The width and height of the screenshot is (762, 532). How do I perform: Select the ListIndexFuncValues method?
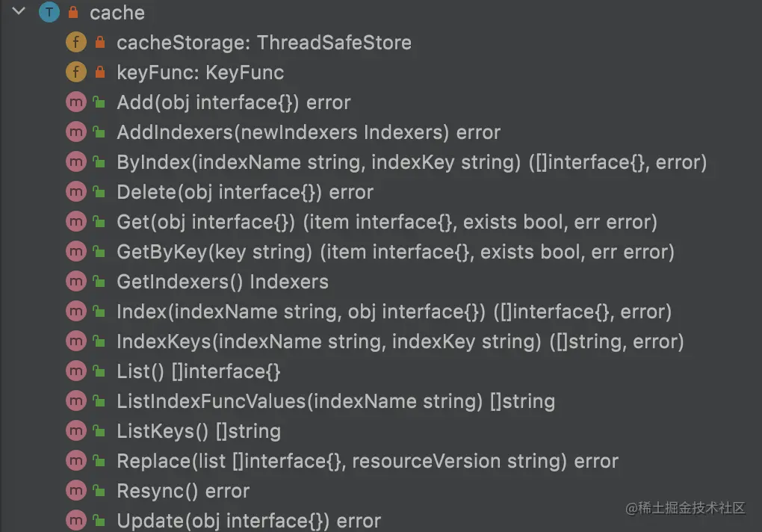[x=335, y=401]
